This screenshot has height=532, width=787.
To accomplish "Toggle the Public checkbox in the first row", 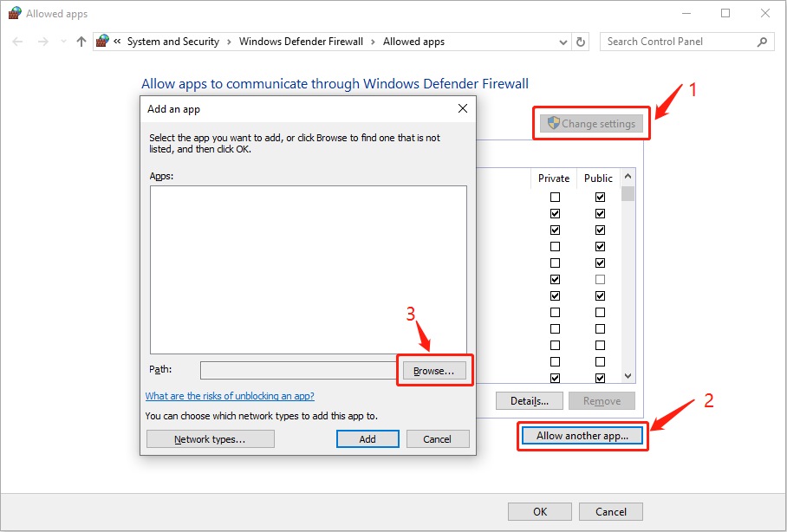I will pos(600,198).
